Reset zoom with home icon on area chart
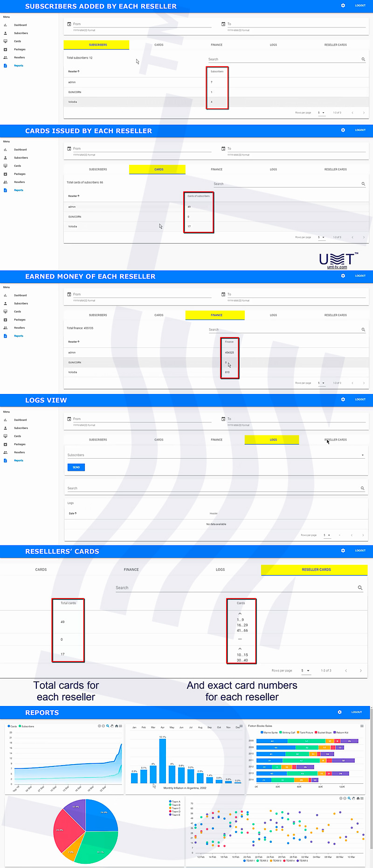The height and width of the screenshot is (868, 373). pyautogui.click(x=116, y=726)
